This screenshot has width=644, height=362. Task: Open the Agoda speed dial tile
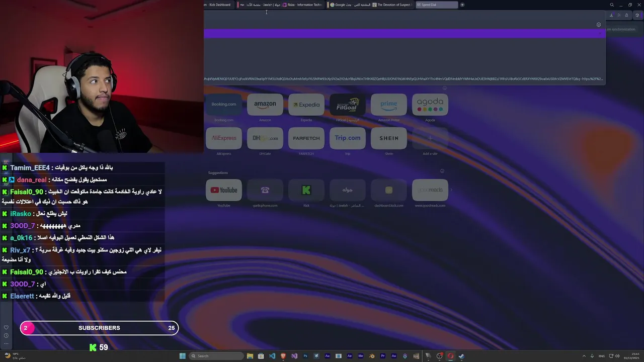click(x=430, y=105)
